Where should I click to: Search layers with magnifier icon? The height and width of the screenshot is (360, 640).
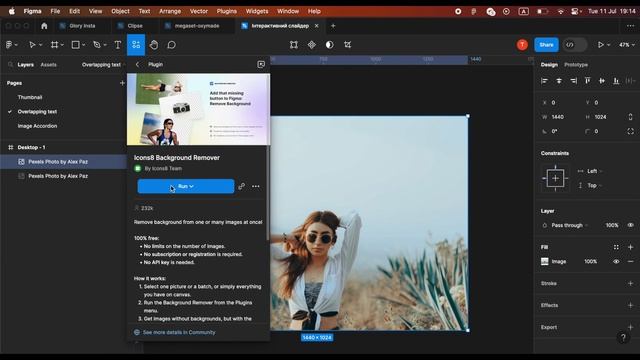click(x=11, y=64)
